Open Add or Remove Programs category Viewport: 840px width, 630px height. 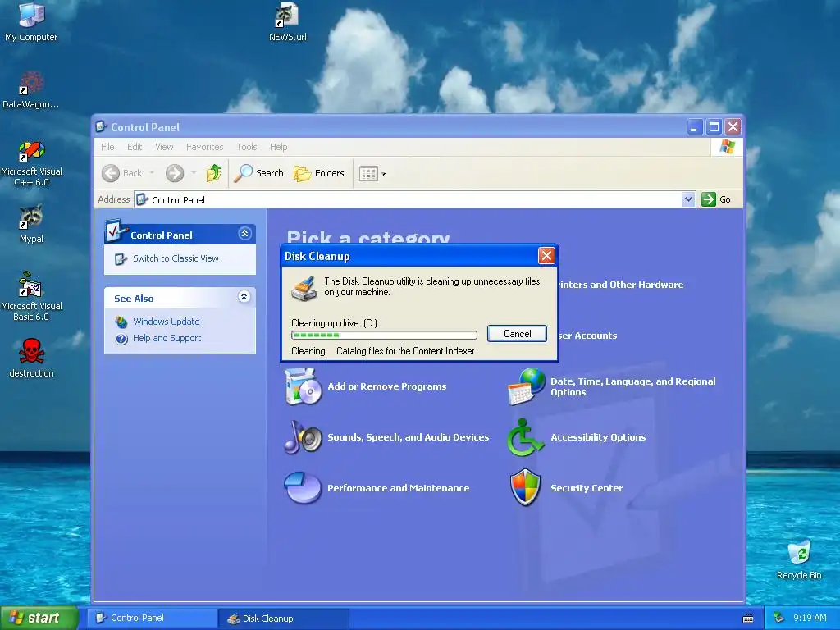[387, 386]
